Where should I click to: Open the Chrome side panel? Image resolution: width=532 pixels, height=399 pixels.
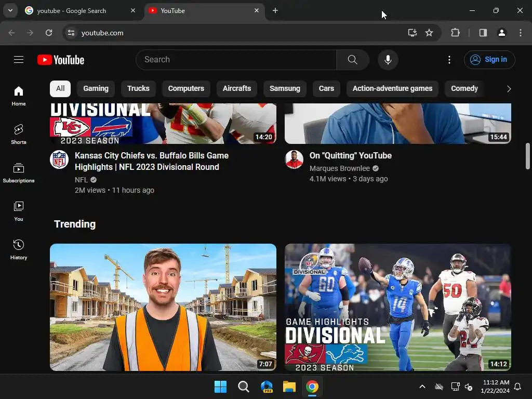483,33
